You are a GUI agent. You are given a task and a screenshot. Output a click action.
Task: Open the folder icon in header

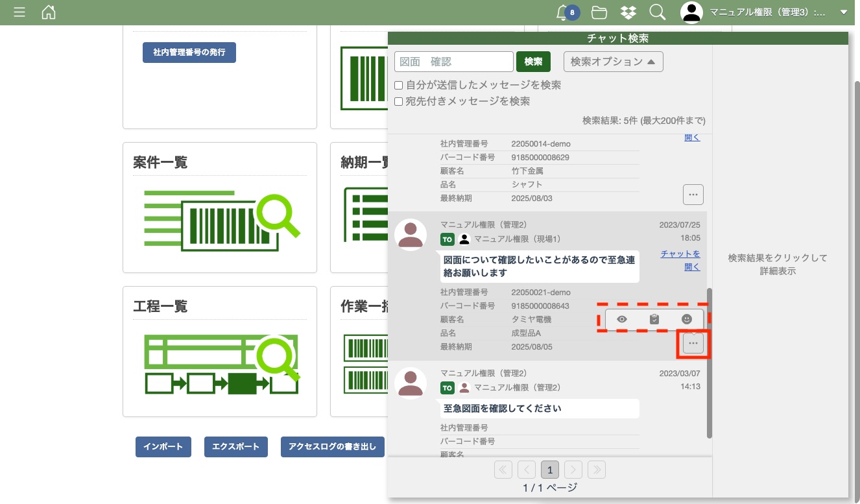coord(599,12)
